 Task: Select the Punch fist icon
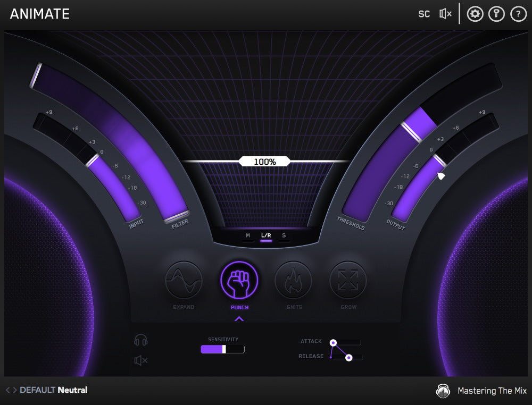(239, 280)
